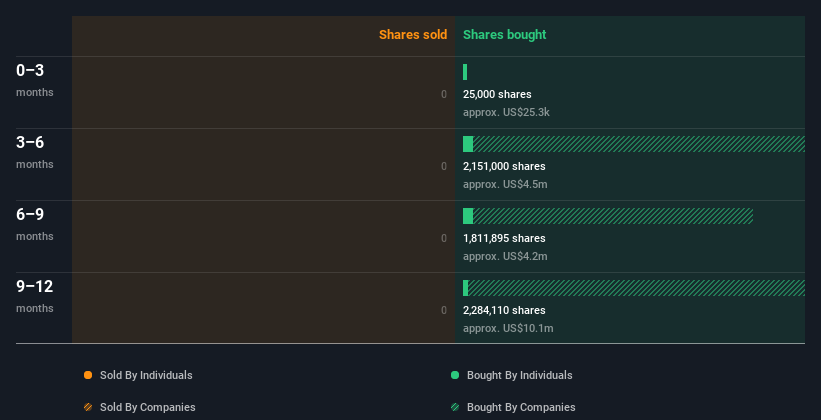Click the 1,811,895 shares label

point(504,238)
